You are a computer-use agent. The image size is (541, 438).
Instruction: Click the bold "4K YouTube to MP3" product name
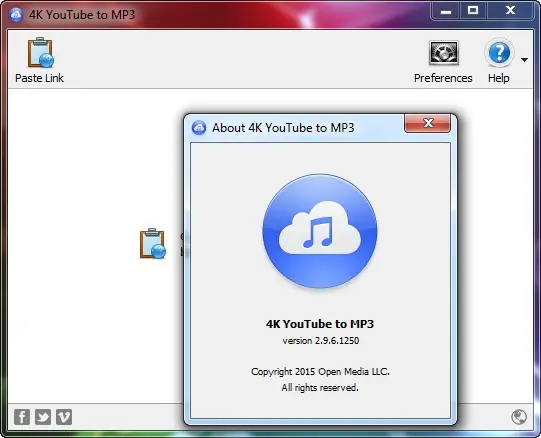coord(320,324)
